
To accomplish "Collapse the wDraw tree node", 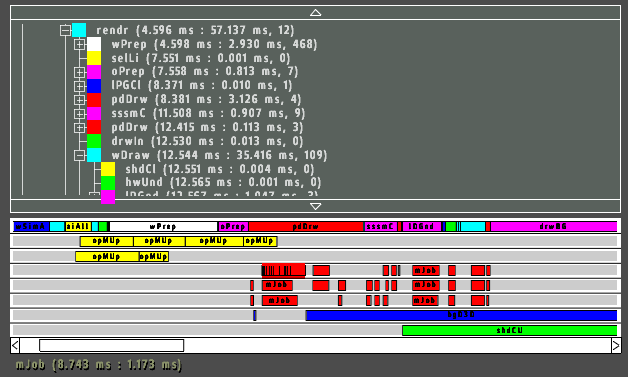I will (80, 155).
